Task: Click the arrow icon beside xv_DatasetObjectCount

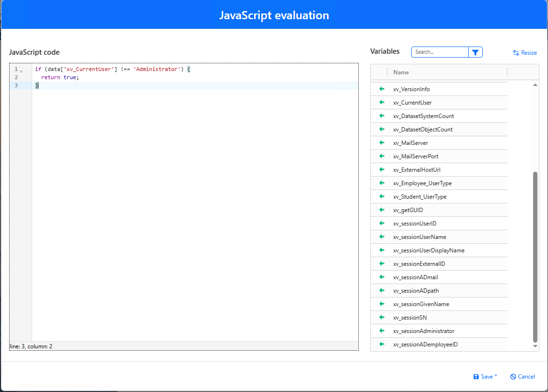Action: (382, 129)
